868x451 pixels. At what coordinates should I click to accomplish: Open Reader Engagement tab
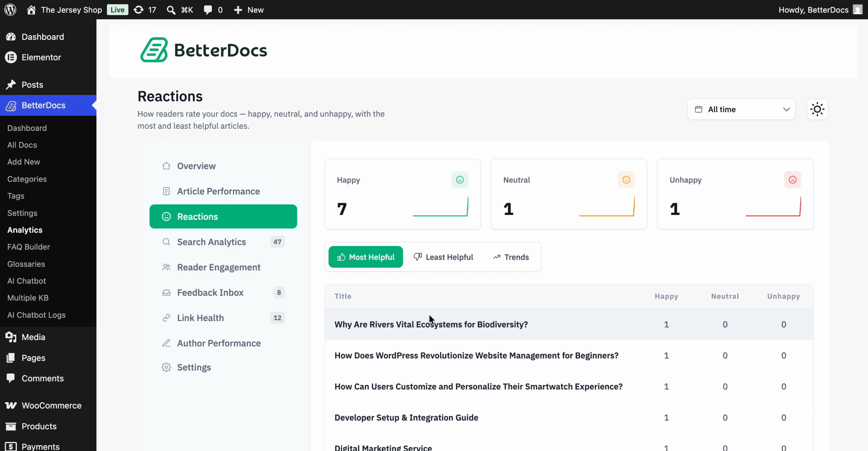223,267
